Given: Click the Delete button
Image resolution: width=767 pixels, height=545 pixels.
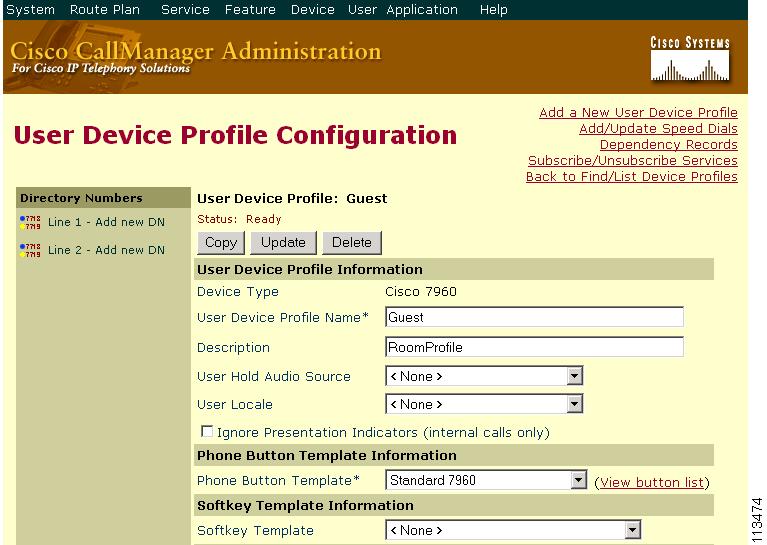Looking at the screenshot, I should (352, 243).
